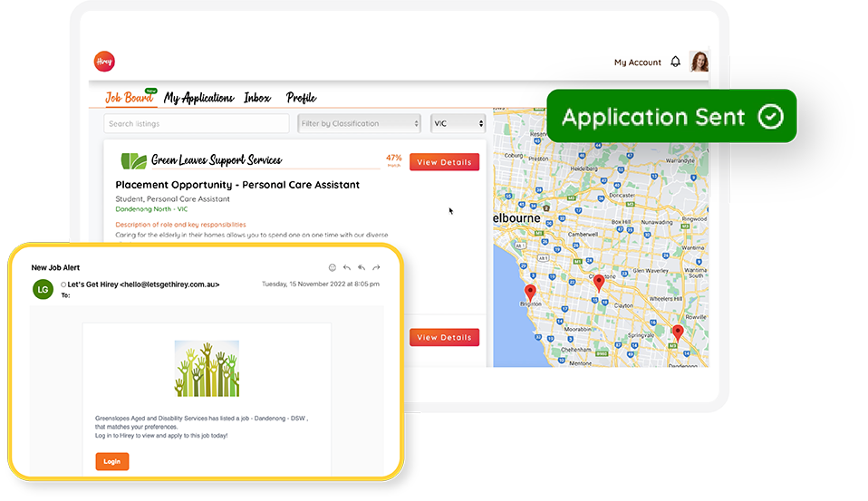868x501 pixels.
Task: View Details for Green Leaves Support Services
Action: pos(444,162)
